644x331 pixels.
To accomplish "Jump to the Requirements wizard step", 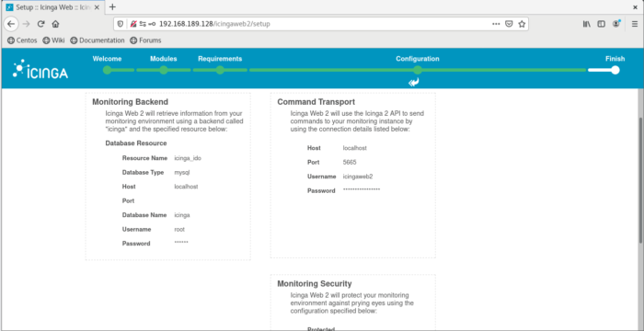I will click(x=220, y=59).
